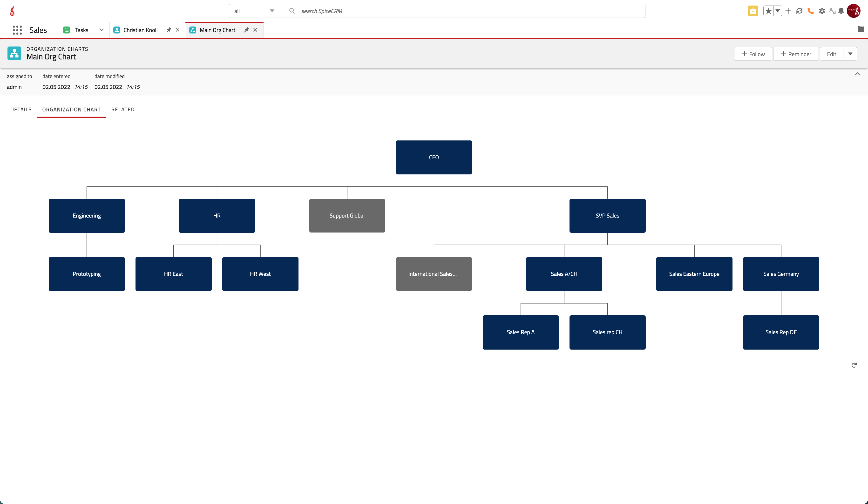Switch to the RELATED tab
This screenshot has height=504, width=868.
click(x=123, y=109)
